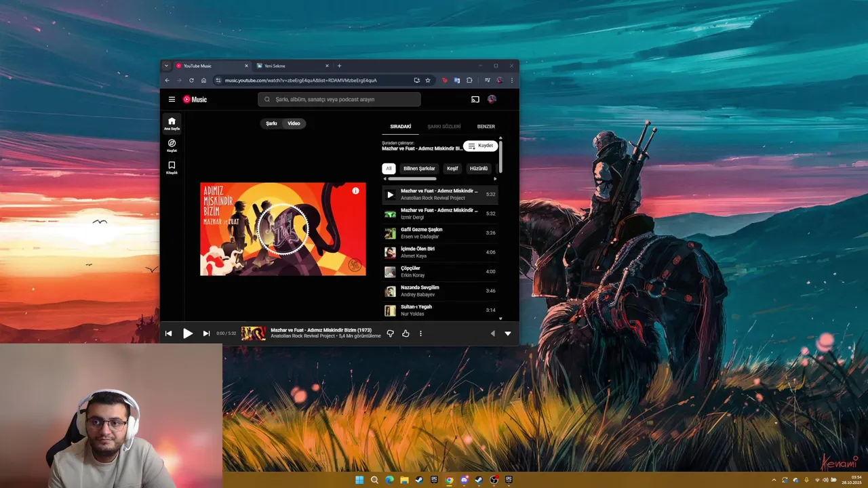Close the Yeni Sekme tab
Image resolution: width=868 pixels, height=488 pixels.
(327, 66)
